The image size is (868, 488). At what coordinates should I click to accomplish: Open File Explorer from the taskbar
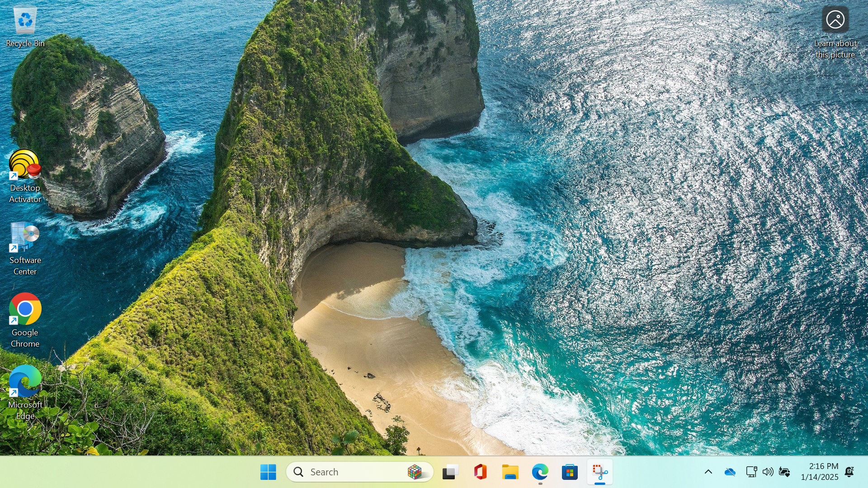(x=510, y=472)
